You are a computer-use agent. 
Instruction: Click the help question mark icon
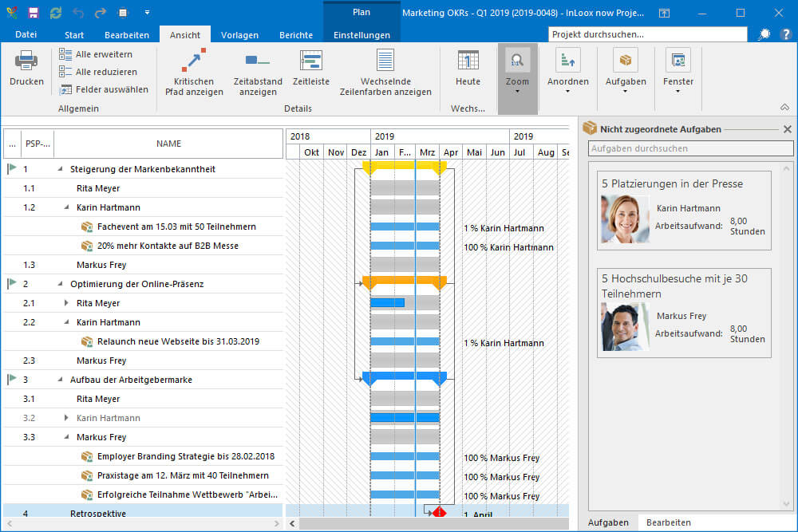tap(786, 34)
